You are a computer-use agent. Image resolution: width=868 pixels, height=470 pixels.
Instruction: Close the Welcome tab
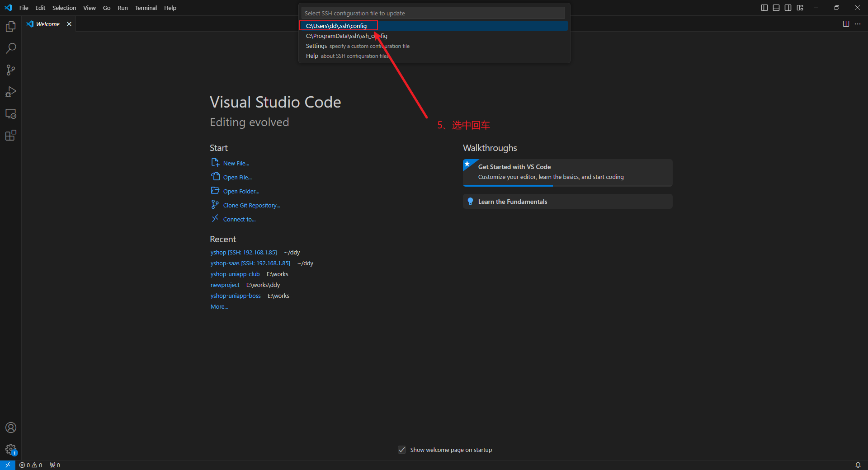(69, 24)
